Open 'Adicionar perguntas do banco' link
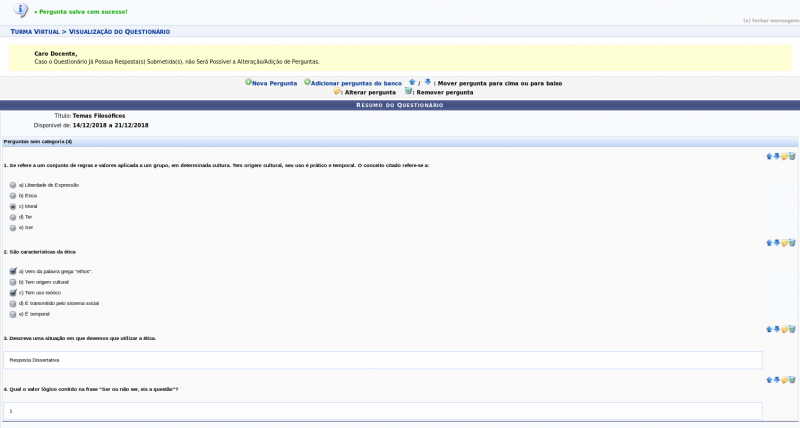Screen dimensions: 800x428 [353, 83]
